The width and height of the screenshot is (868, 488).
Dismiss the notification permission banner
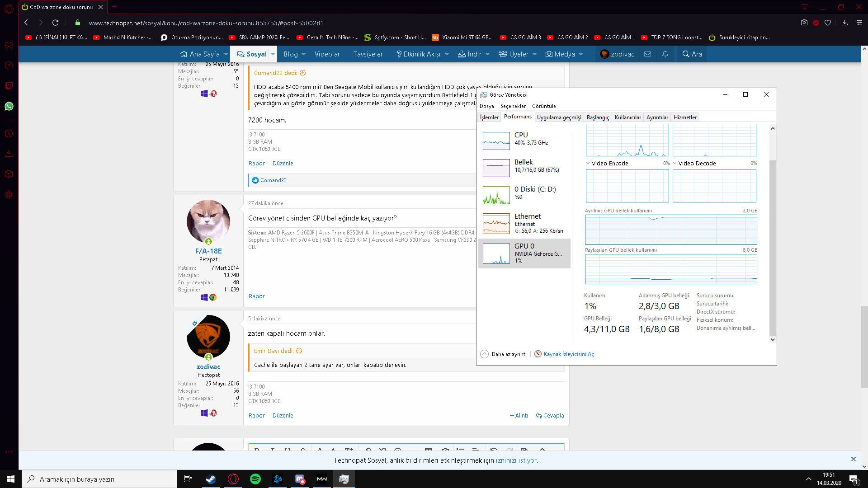tap(853, 459)
